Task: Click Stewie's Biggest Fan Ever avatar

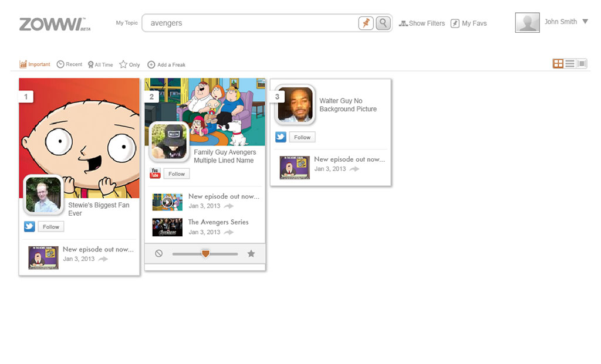Action: 43,195
